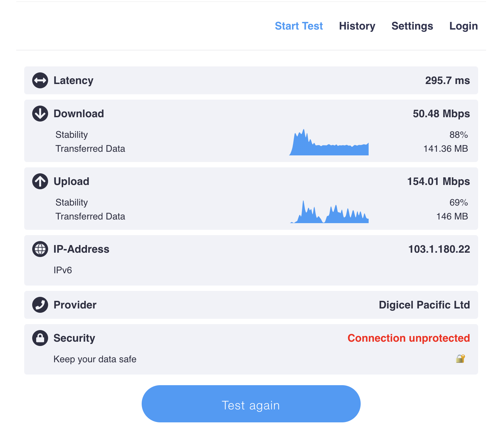
Task: Select the 295.7 ms latency value
Action: [x=448, y=80]
